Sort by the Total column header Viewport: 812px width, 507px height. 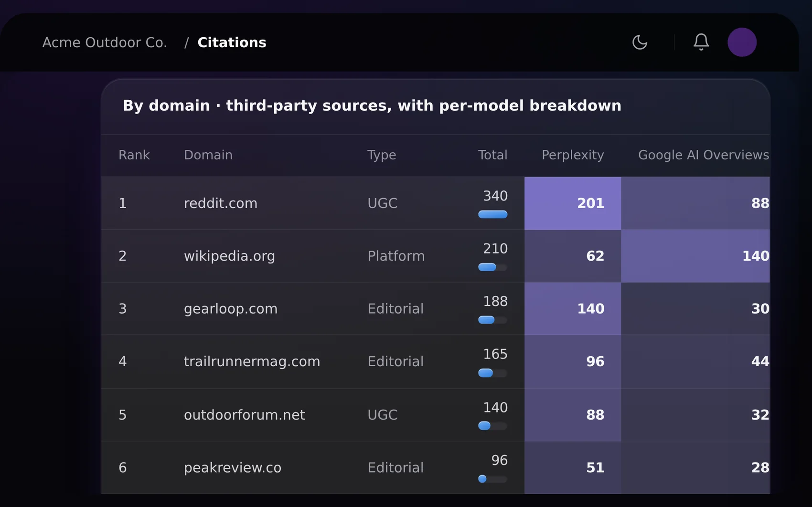coord(492,155)
